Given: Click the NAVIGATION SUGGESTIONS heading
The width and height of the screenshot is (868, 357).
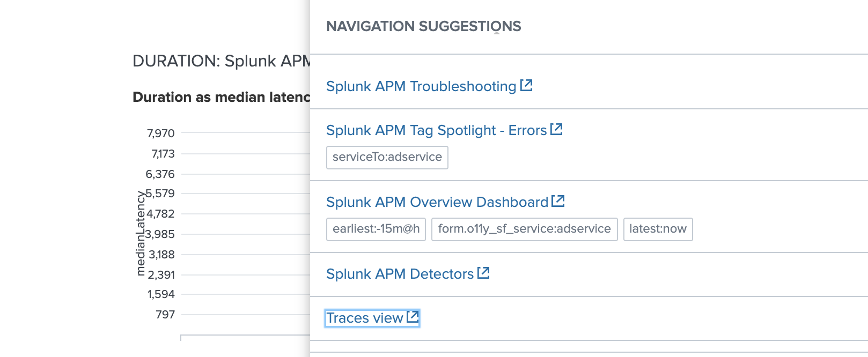Looking at the screenshot, I should (x=424, y=26).
